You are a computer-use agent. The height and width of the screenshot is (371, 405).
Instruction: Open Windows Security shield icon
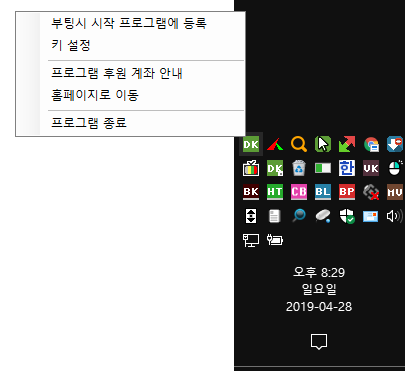pos(347,216)
